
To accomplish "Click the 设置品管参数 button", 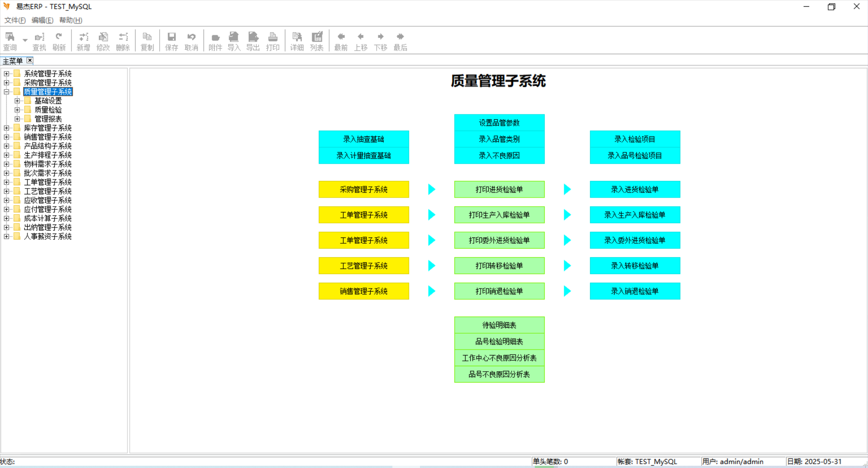I will (499, 123).
